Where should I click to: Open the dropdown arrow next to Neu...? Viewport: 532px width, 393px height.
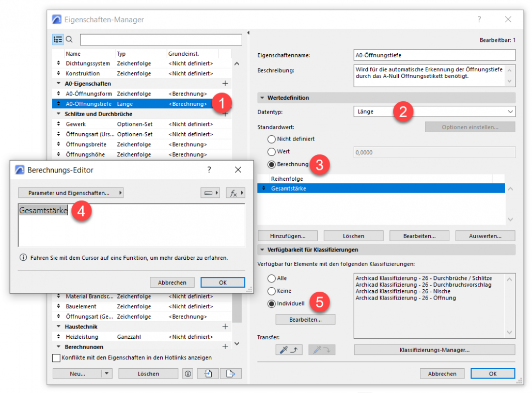pos(106,373)
